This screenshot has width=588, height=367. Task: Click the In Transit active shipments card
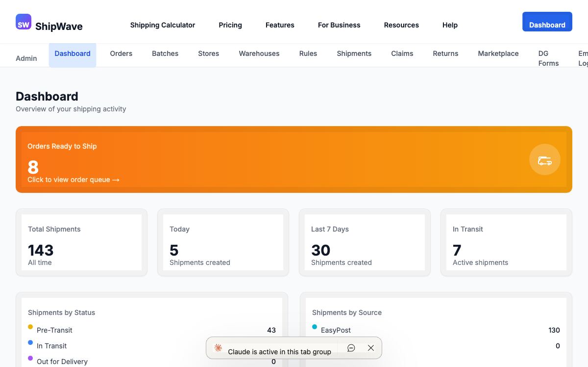[x=506, y=242]
